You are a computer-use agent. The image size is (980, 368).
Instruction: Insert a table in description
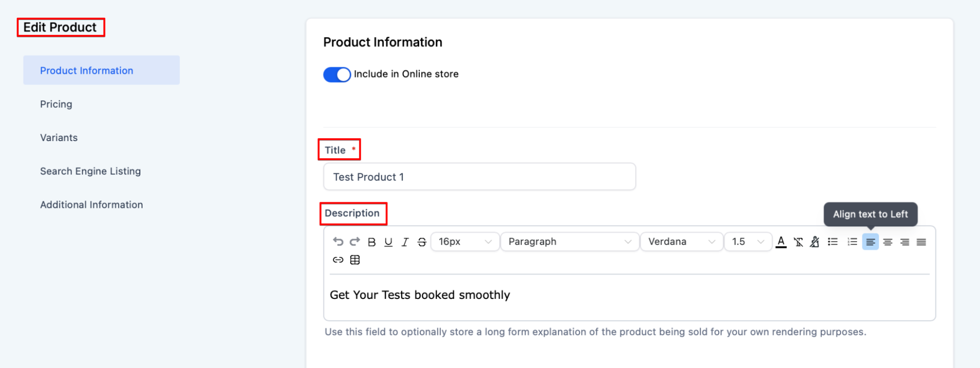click(355, 260)
